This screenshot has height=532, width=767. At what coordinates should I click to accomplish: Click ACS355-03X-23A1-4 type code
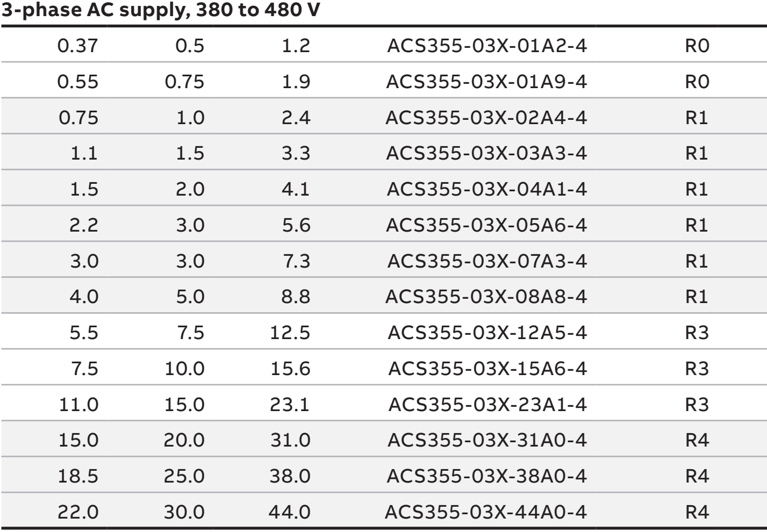[486, 404]
